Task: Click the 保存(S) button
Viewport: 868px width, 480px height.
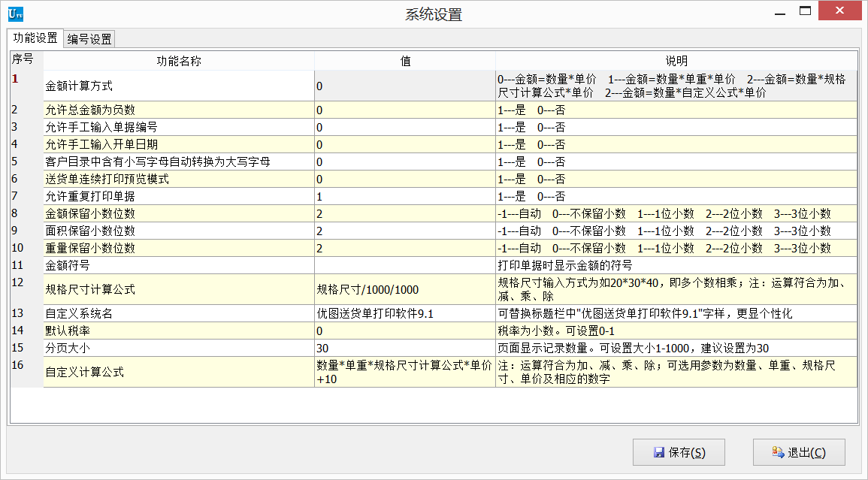Action: pos(679,452)
